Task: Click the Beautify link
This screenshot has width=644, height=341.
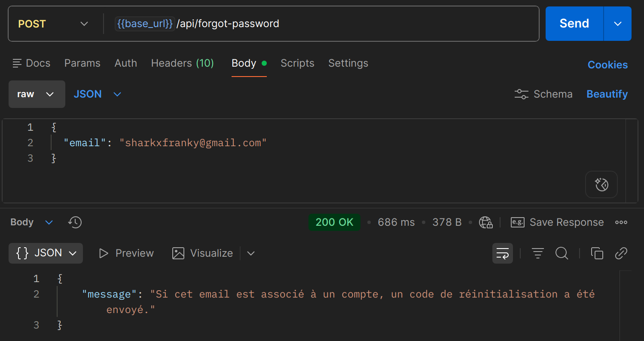Action: [x=607, y=94]
